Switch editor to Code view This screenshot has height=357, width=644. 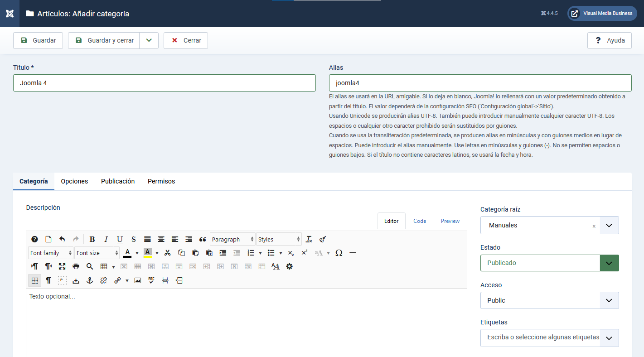pyautogui.click(x=420, y=221)
